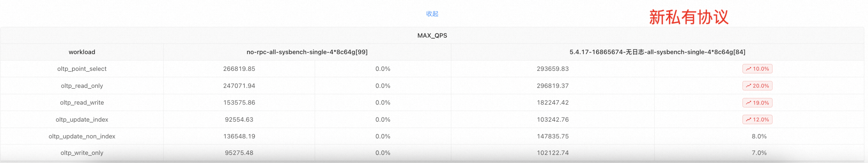
Task: Select the oltp_update_non_index workload cell
Action: click(x=82, y=136)
